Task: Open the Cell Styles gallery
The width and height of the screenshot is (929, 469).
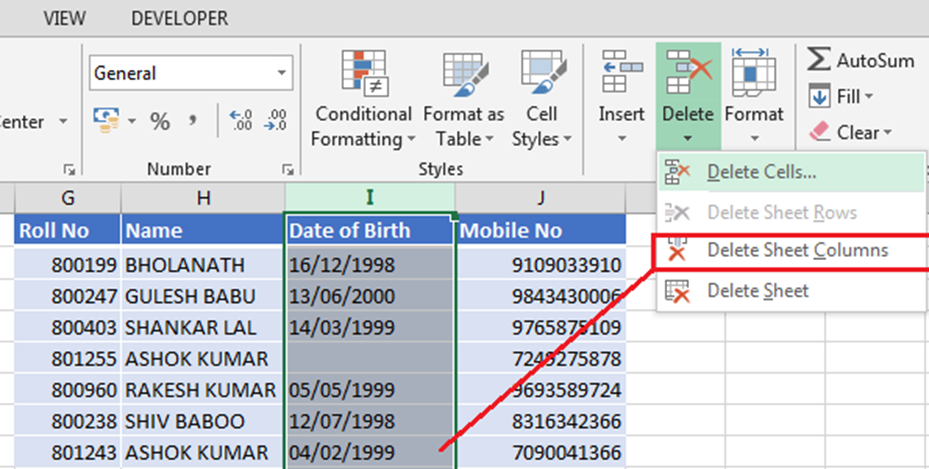Action: coord(542,73)
